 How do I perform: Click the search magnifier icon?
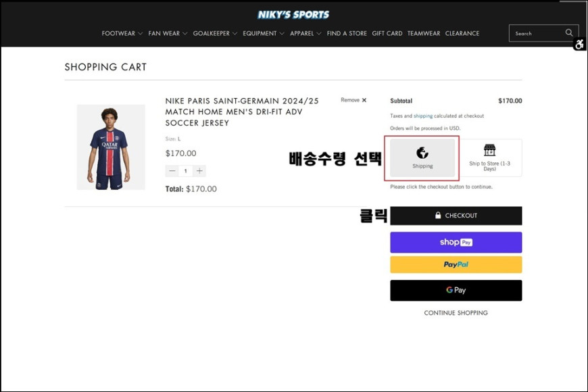[x=569, y=32]
